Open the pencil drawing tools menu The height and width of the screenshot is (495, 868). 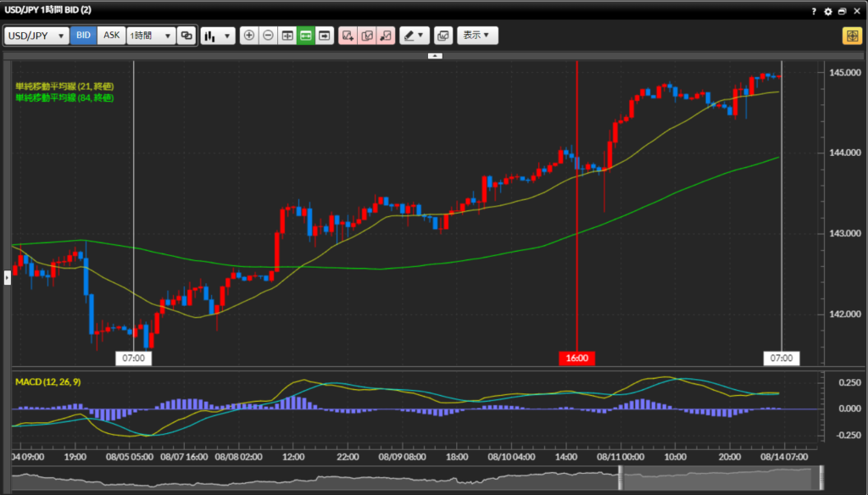pyautogui.click(x=414, y=36)
